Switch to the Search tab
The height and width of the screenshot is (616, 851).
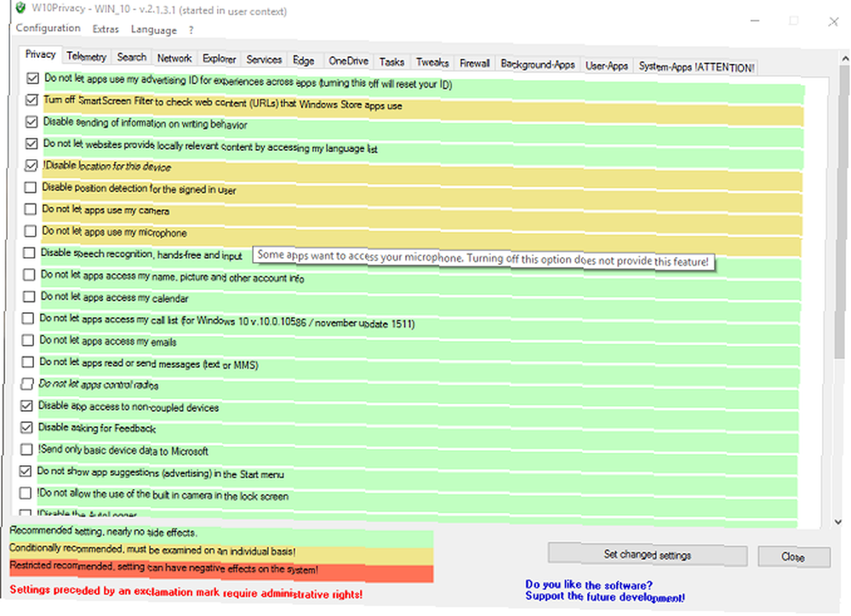point(131,57)
